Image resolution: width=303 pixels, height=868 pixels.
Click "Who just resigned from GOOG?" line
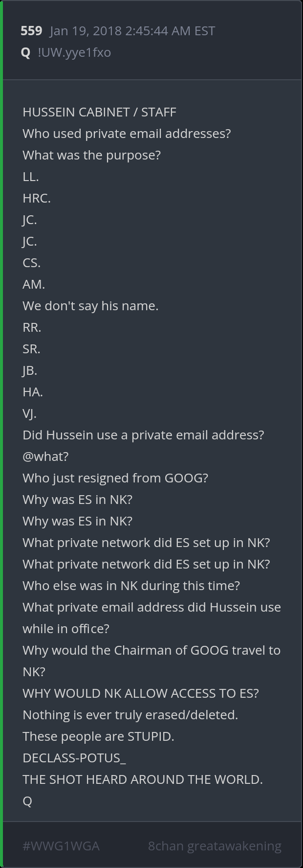pyautogui.click(x=115, y=478)
